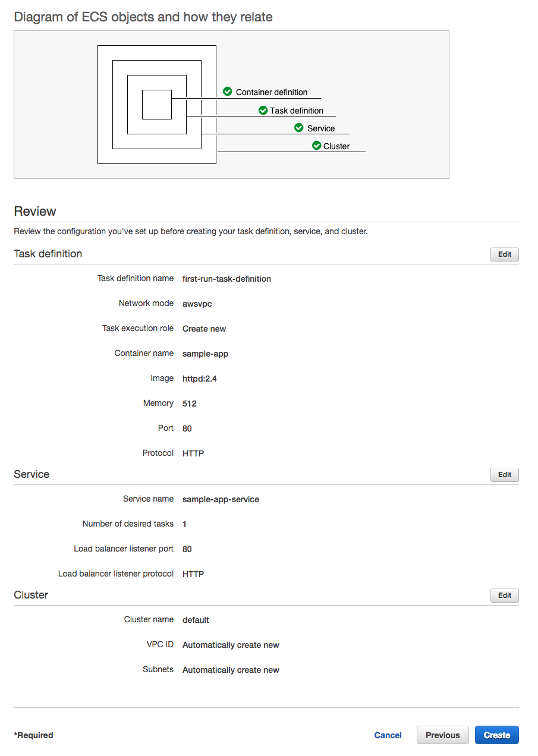Click the Cluster green checkmark icon
This screenshot has width=538, height=756.
(316, 146)
